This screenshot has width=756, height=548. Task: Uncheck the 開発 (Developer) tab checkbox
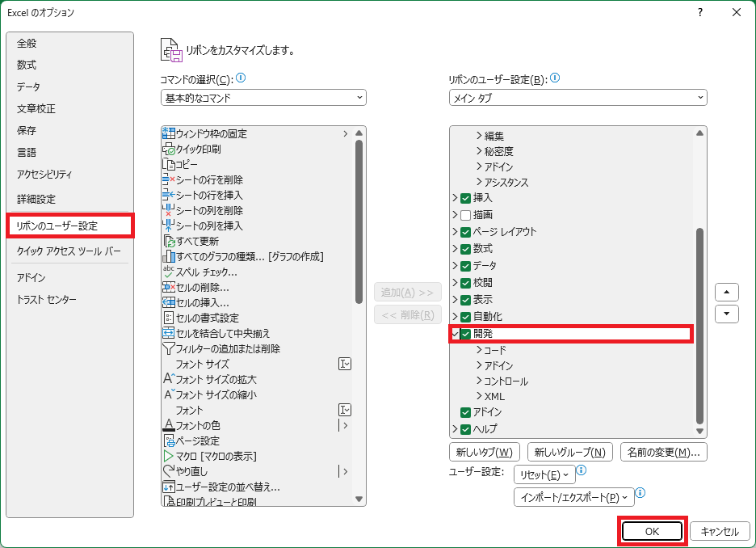465,334
